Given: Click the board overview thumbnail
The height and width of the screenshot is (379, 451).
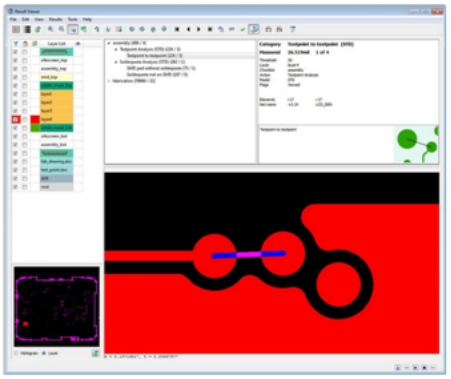Looking at the screenshot, I should (x=57, y=307).
